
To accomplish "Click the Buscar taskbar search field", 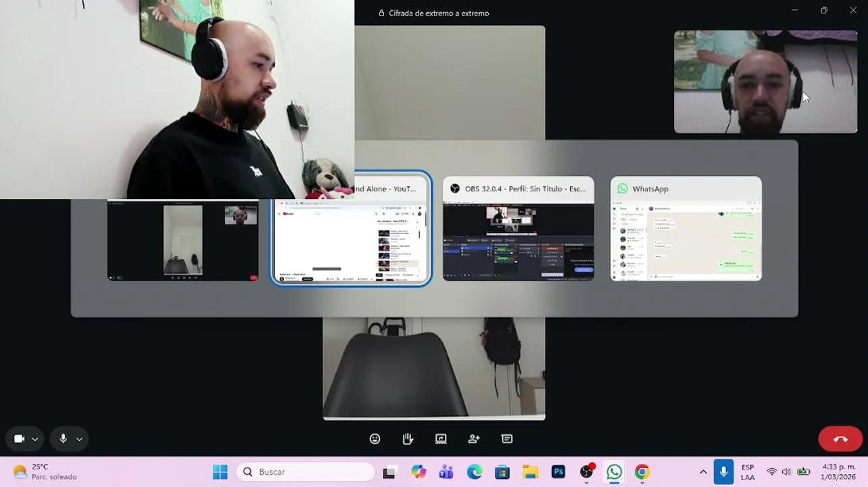I will tap(306, 472).
